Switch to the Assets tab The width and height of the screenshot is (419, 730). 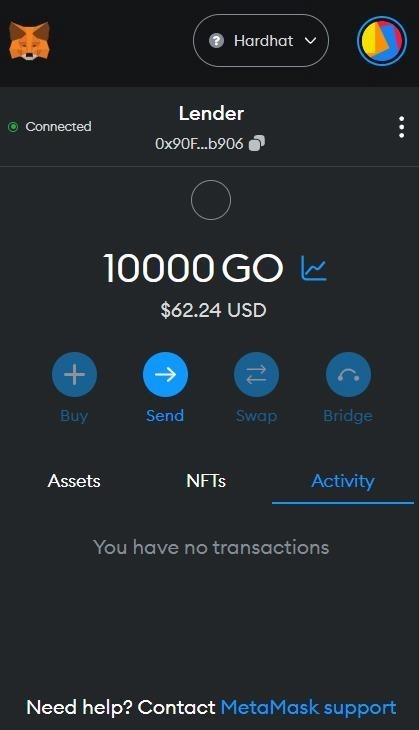point(74,481)
